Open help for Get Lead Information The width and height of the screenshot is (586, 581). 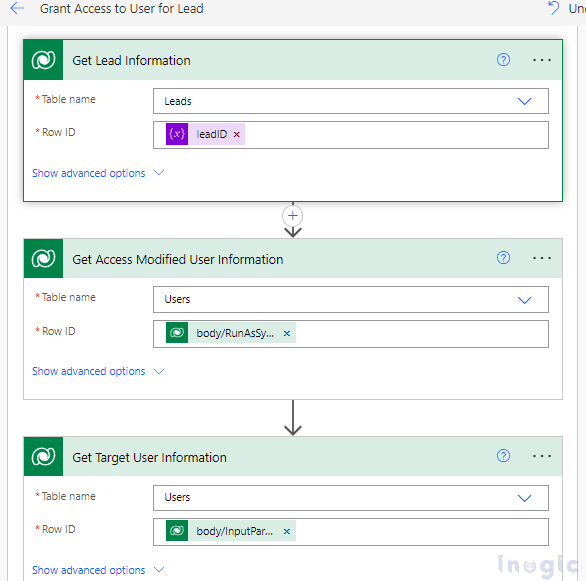[503, 60]
